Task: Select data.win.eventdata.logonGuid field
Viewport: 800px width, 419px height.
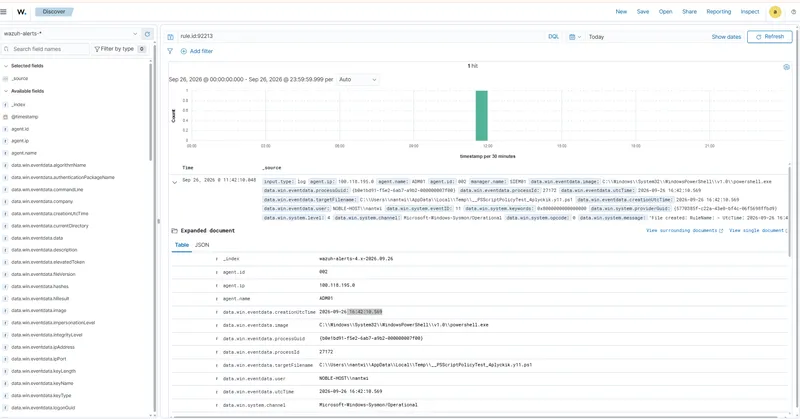Action: [x=43, y=408]
